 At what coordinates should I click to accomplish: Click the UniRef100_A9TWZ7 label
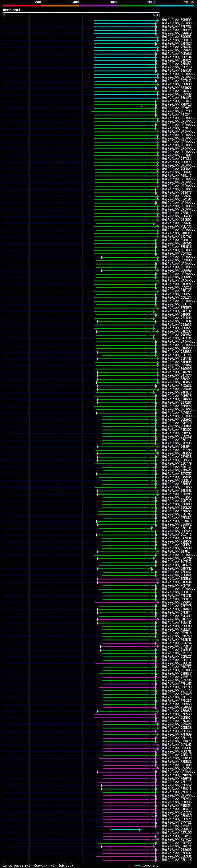pyautogui.click(x=177, y=101)
